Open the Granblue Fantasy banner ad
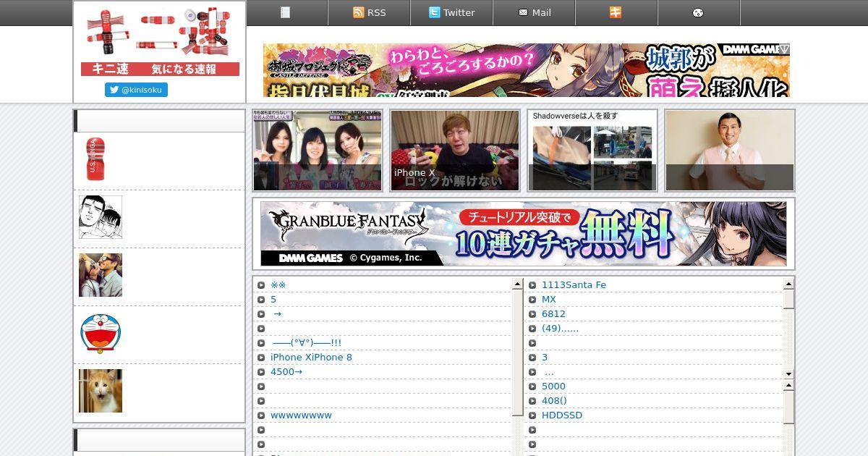 (524, 234)
